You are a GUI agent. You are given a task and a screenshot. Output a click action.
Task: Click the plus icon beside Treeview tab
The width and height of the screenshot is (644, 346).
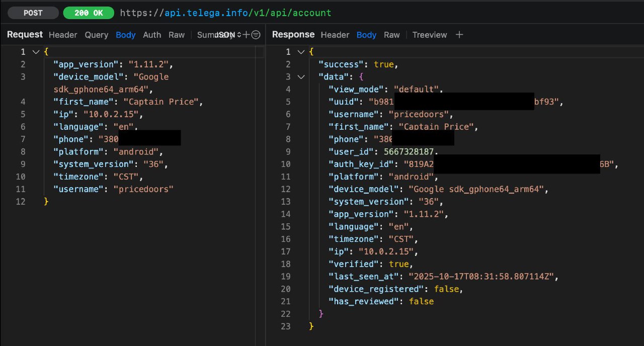(x=459, y=35)
